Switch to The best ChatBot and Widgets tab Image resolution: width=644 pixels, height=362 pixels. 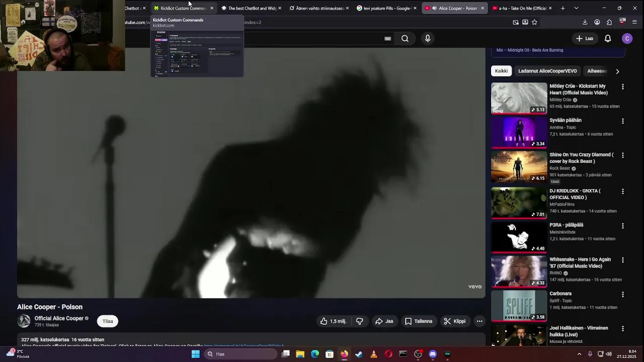tap(252, 8)
